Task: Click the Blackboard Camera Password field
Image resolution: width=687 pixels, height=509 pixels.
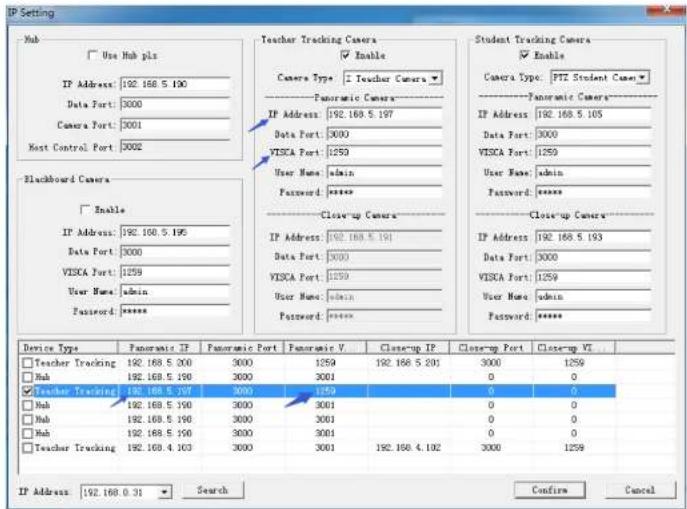Action: click(175, 311)
